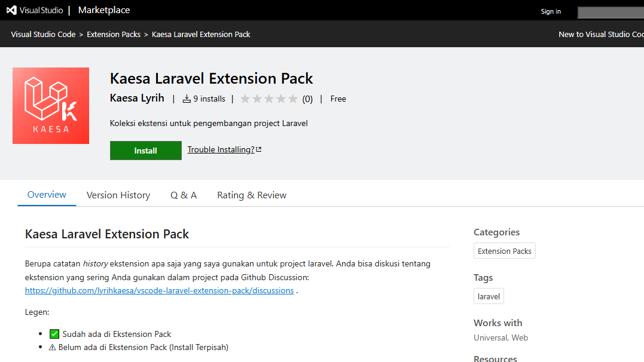The height and width of the screenshot is (362, 644).
Task: Click the Kaesa Laravel Extension Pack overview heading
Action: tap(107, 234)
